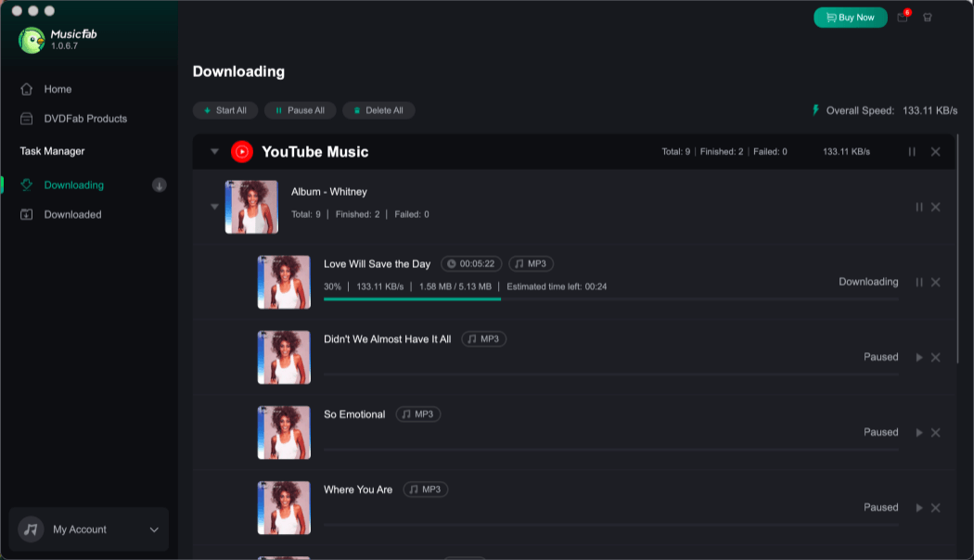Click the Downloading status label

[x=868, y=282]
